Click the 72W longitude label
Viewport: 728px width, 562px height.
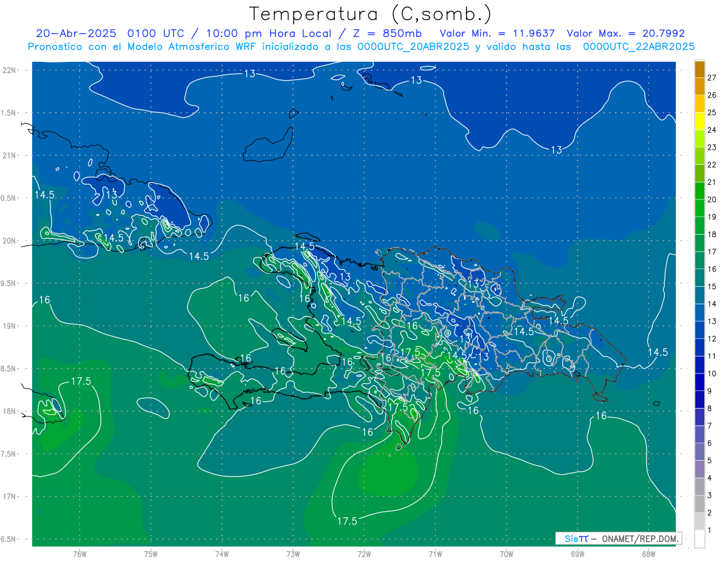pyautogui.click(x=364, y=554)
